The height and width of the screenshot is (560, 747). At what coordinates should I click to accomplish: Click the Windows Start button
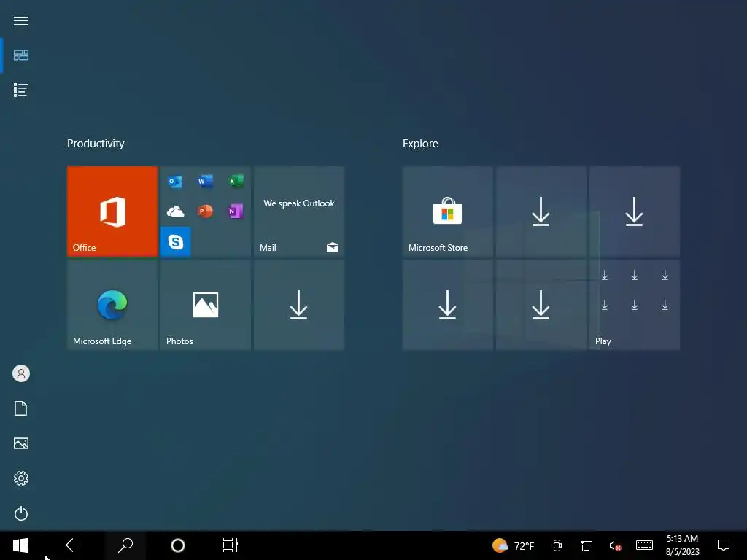click(20, 545)
